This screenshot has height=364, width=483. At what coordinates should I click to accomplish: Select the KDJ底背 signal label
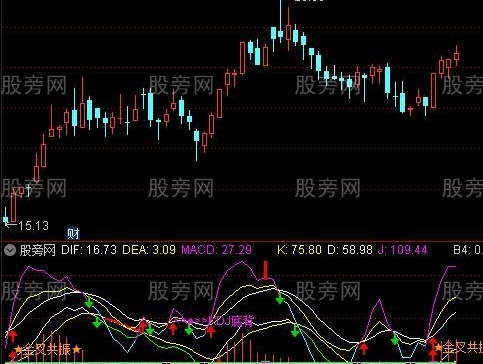(x=231, y=321)
